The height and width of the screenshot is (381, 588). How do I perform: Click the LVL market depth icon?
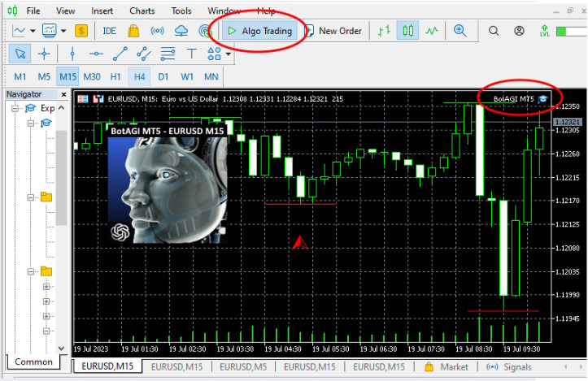544,31
